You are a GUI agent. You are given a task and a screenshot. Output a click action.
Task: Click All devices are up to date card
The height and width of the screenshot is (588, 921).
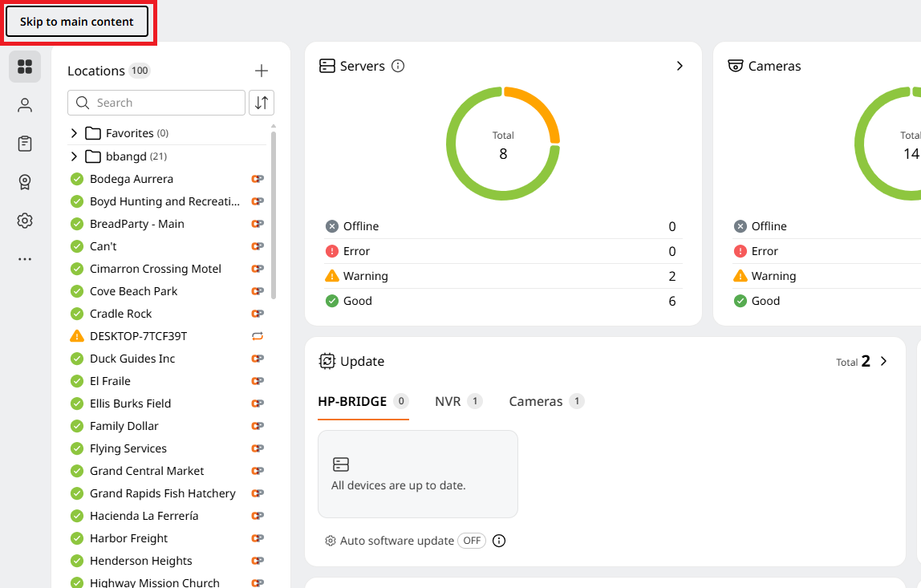(418, 474)
